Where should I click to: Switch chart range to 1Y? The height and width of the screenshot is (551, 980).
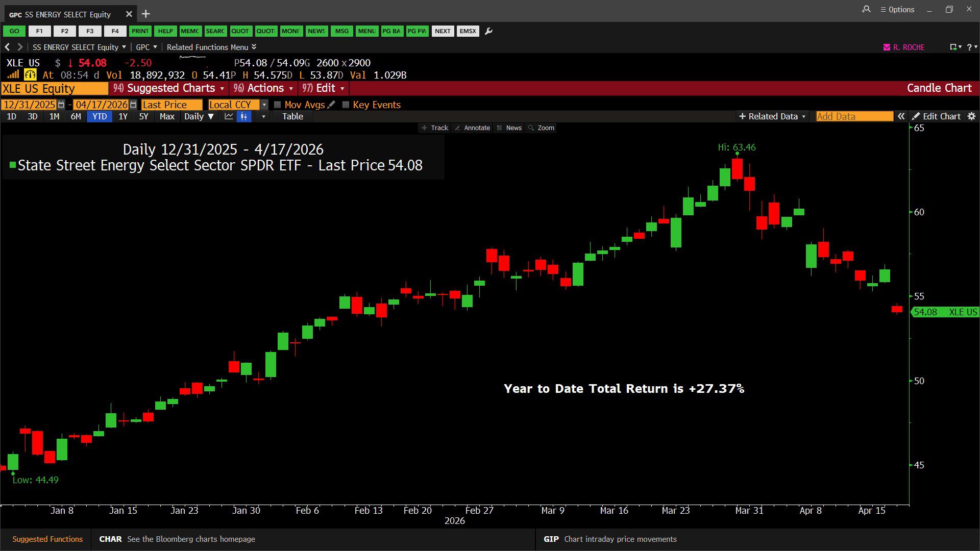[123, 116]
